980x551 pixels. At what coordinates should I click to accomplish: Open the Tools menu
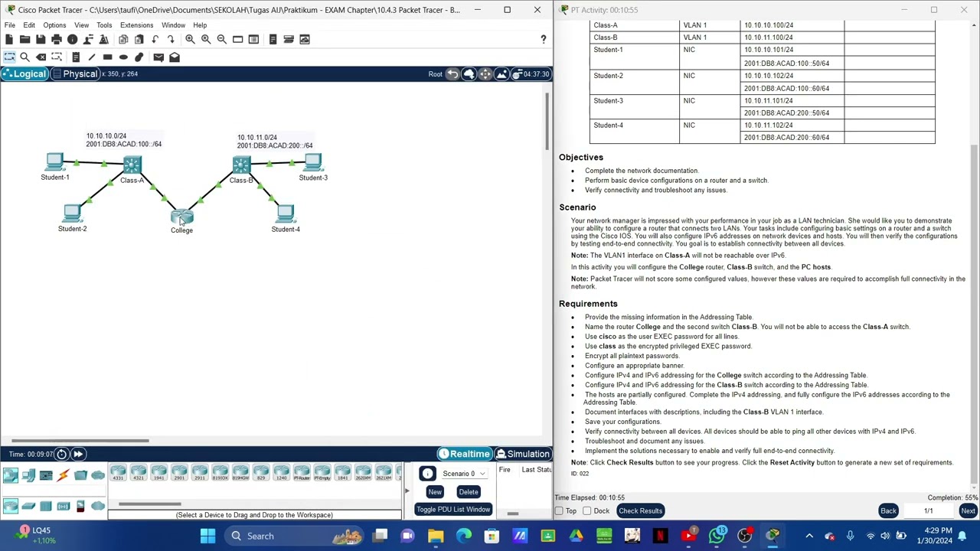click(x=104, y=25)
